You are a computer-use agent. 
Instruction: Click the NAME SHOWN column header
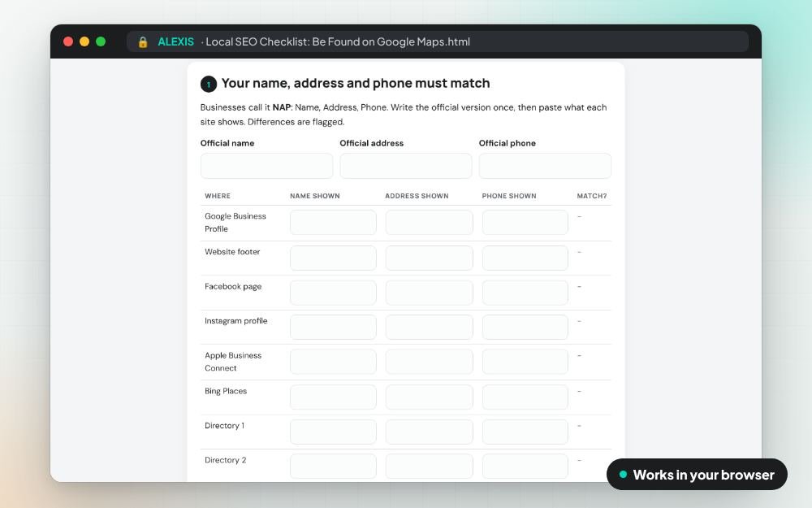(315, 196)
